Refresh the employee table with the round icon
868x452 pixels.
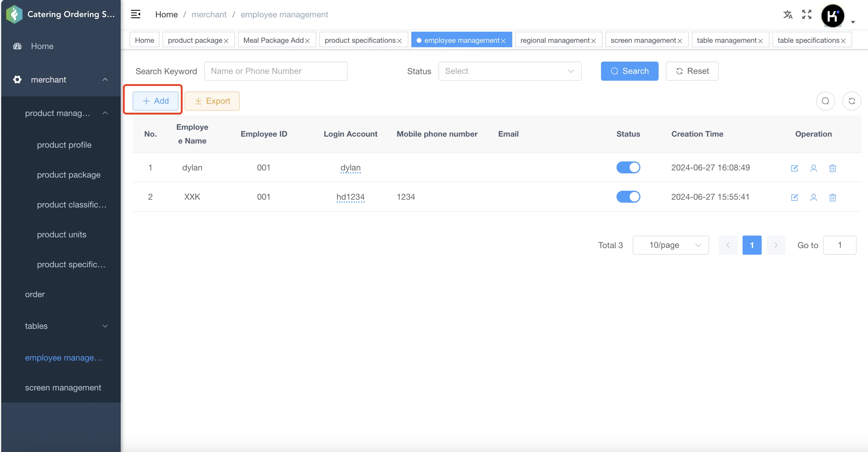click(852, 101)
